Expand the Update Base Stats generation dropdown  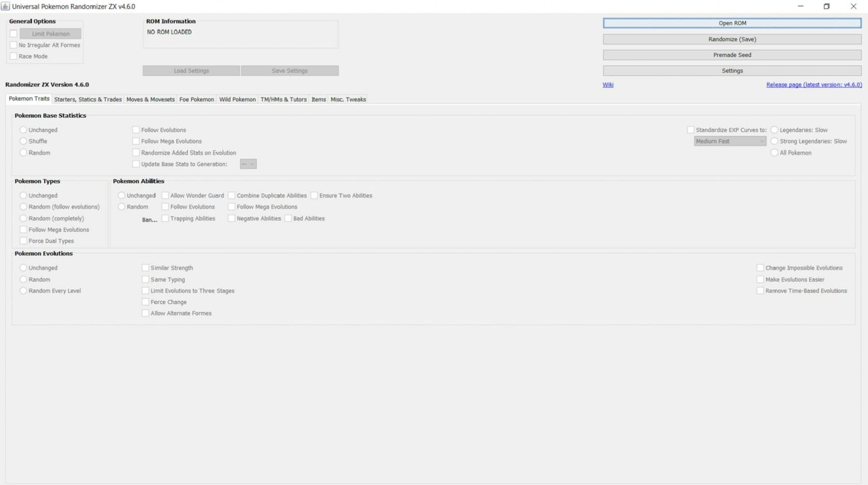[x=248, y=164]
